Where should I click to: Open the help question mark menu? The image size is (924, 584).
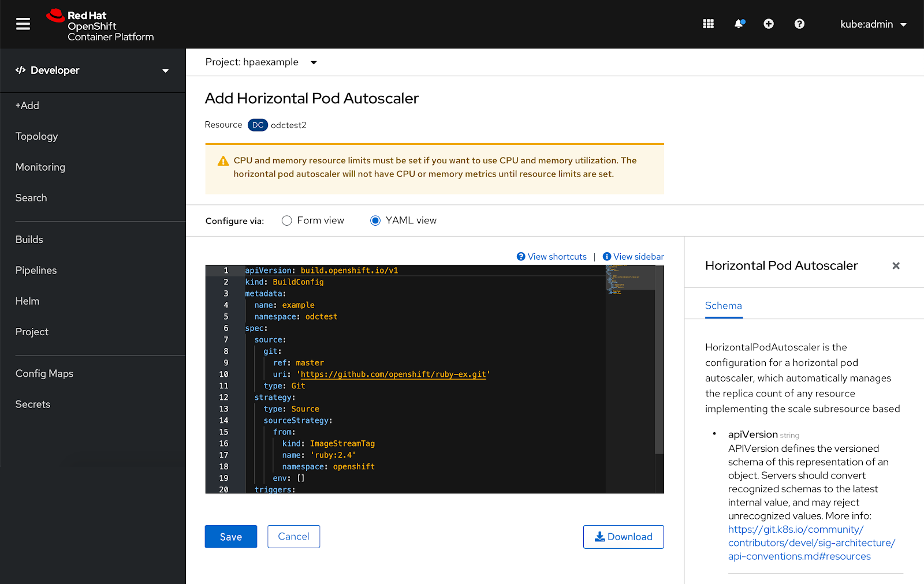tap(799, 24)
